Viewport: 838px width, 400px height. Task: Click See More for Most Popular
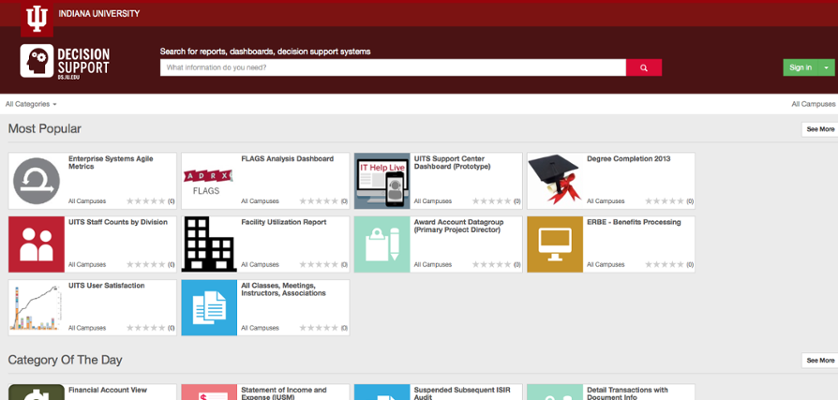(820, 129)
